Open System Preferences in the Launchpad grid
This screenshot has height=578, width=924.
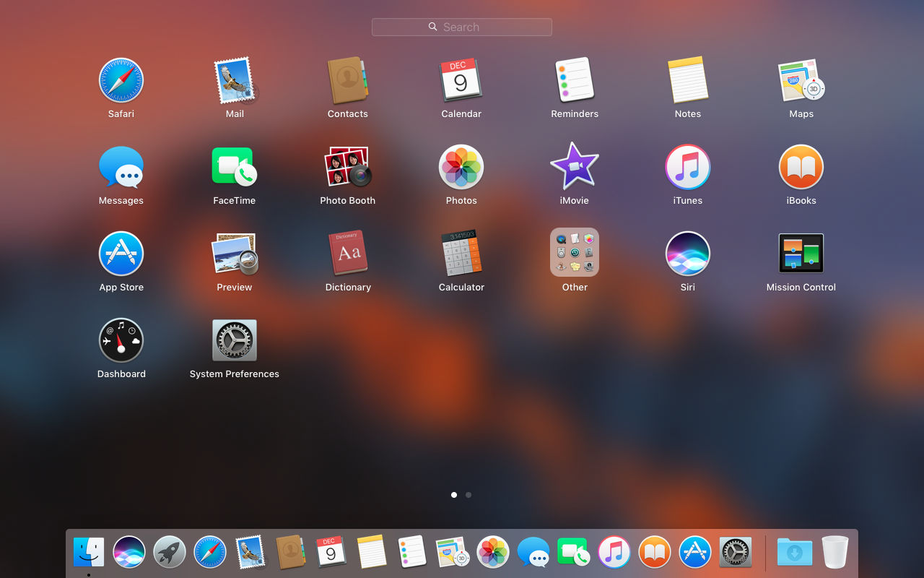click(235, 340)
